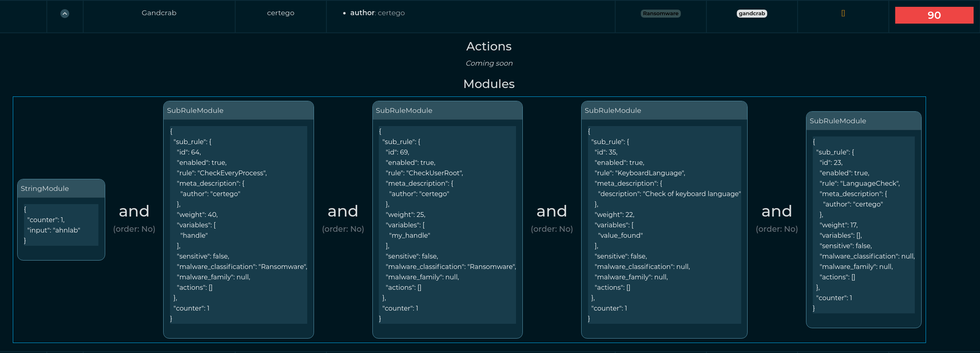
Task: Click the "value_found" variable entry
Action: pyautogui.click(x=620, y=235)
